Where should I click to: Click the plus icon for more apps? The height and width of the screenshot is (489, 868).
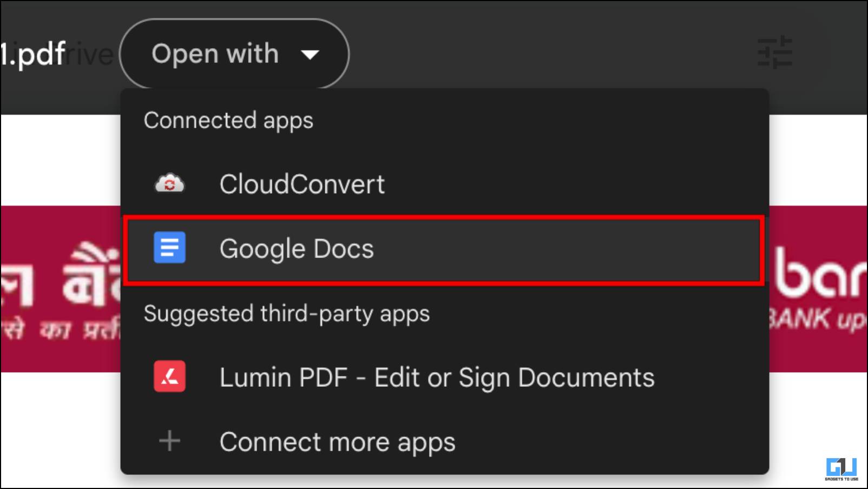coord(169,441)
